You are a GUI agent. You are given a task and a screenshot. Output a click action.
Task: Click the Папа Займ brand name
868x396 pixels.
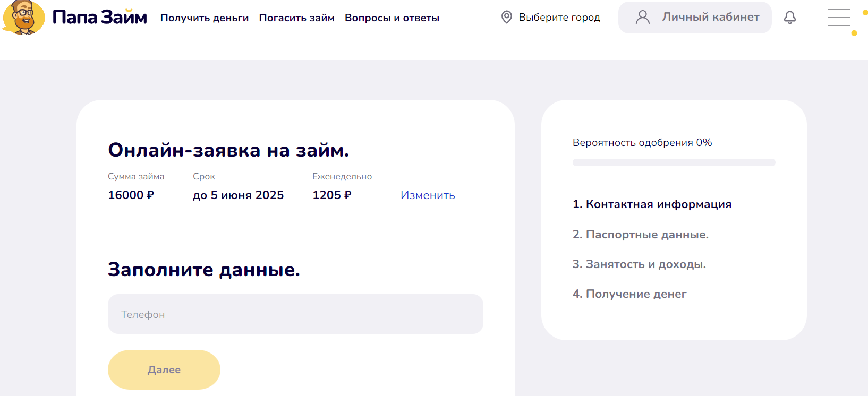coord(100,17)
